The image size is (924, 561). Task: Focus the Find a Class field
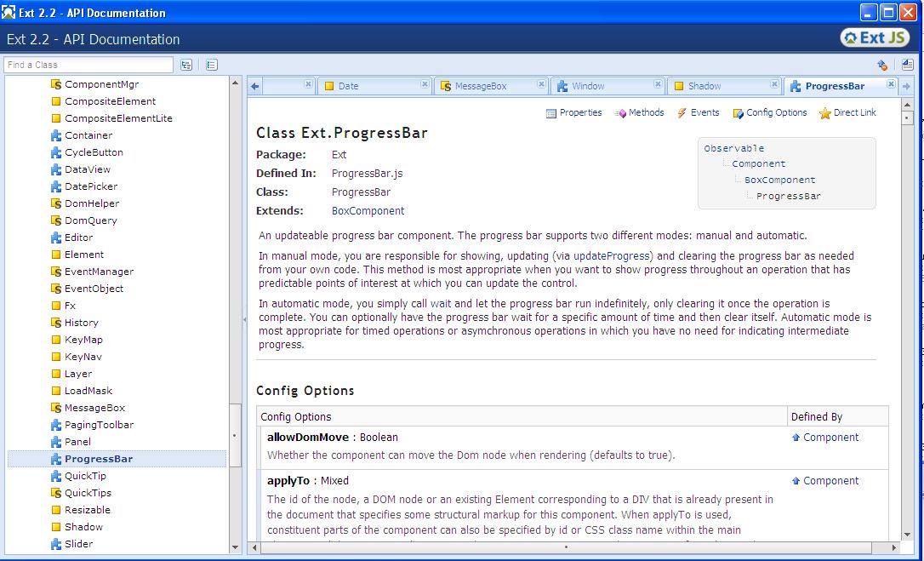(88, 65)
